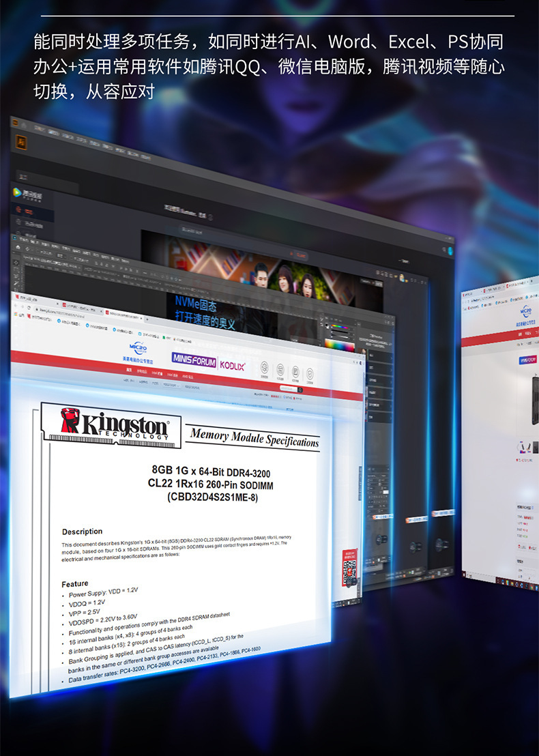
Task: Click the circular badge icon beside KODLIX logo
Action: [x=265, y=368]
